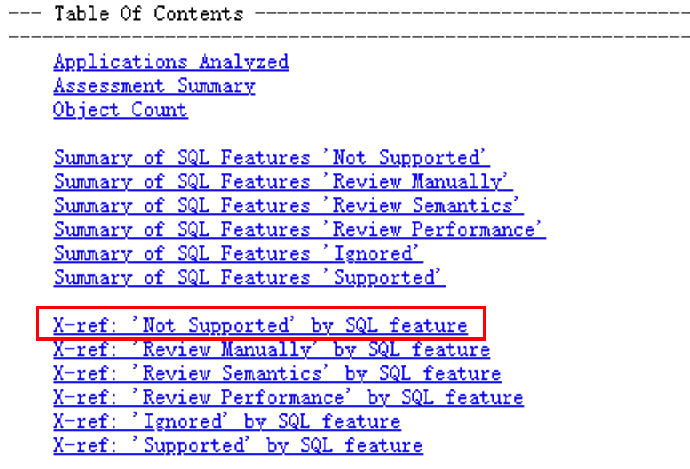690x469 pixels.
Task: Jump to Summary of 'Review Manually' features
Action: coord(283,182)
